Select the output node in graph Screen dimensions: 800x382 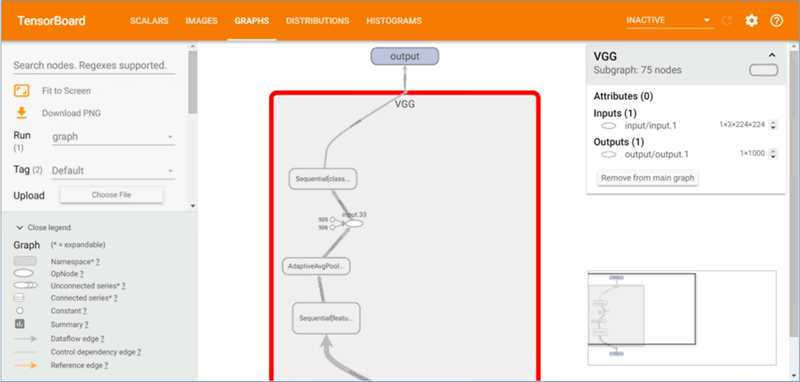coord(405,56)
